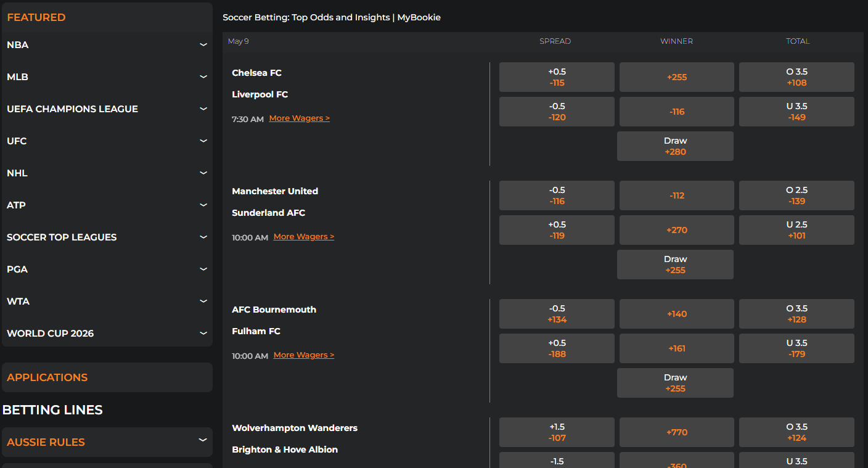Viewport: 868px width, 468px height.
Task: Select Draw +280 for Chelsea vs Liverpool
Action: tap(675, 146)
